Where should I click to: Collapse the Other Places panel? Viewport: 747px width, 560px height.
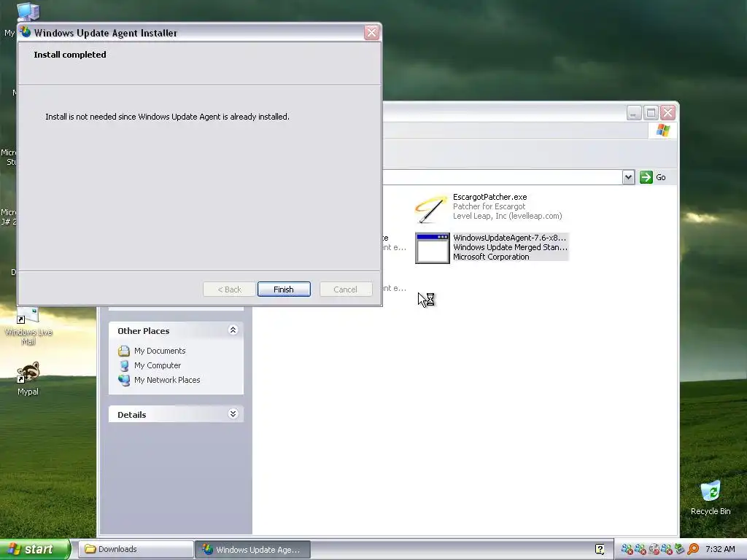point(233,330)
